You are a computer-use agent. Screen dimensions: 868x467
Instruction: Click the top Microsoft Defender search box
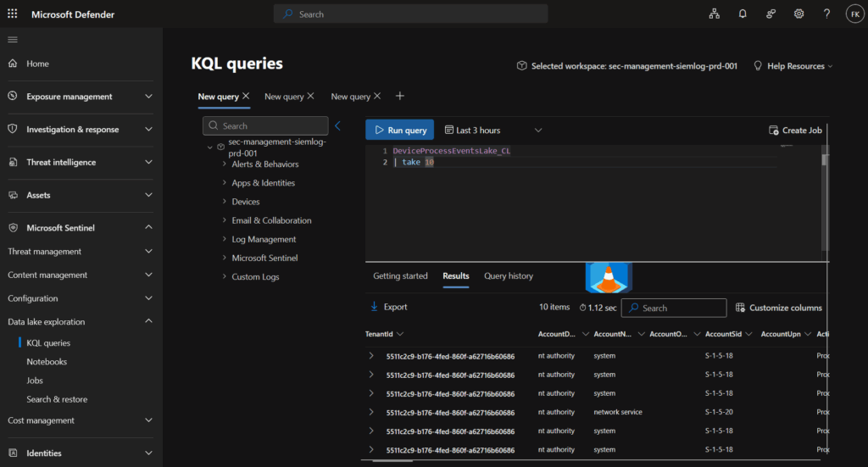coord(411,14)
